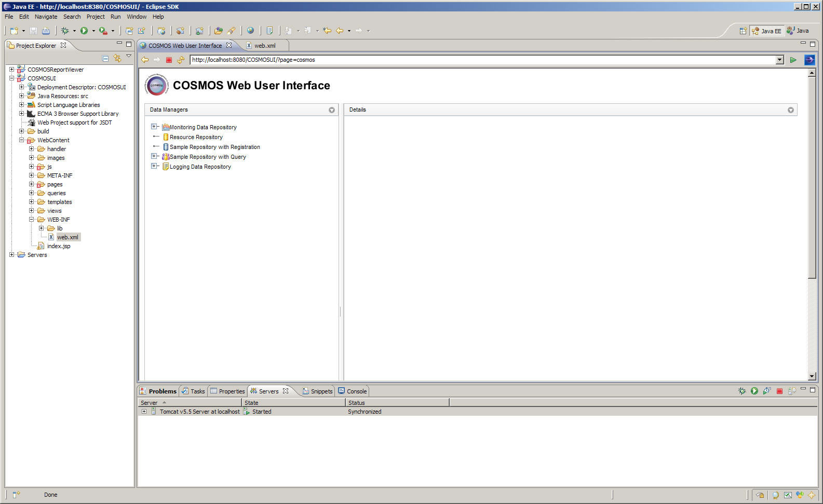Collapse the COSMOSUI project node

click(x=11, y=78)
